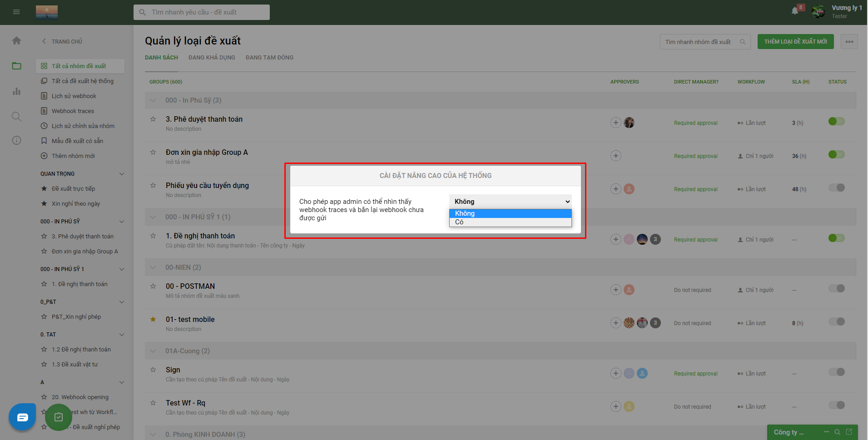Minimize the Công ty chat widget
This screenshot has height=440, width=868.
click(x=826, y=432)
